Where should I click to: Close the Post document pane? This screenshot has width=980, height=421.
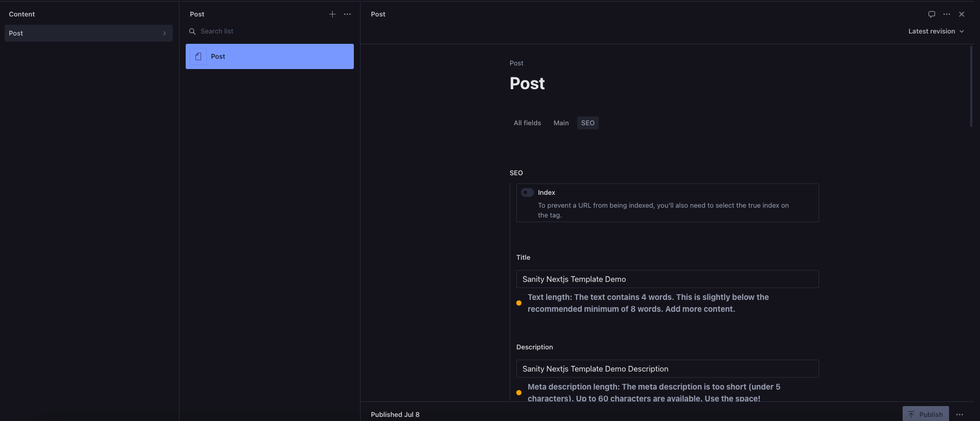961,14
